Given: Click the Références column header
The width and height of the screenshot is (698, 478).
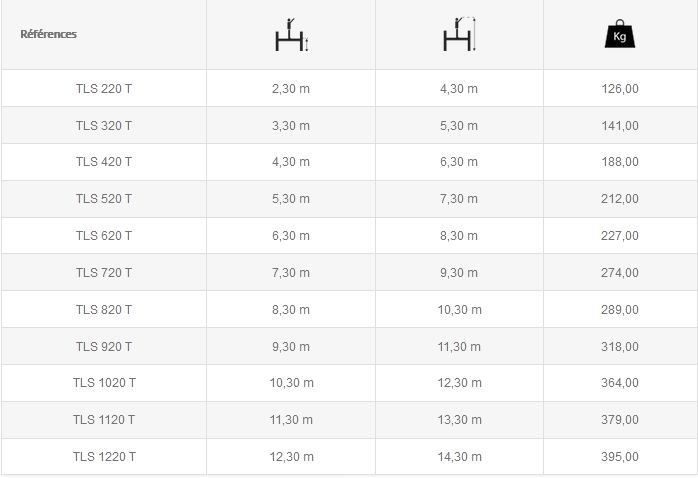Looking at the screenshot, I should click(x=48, y=34).
